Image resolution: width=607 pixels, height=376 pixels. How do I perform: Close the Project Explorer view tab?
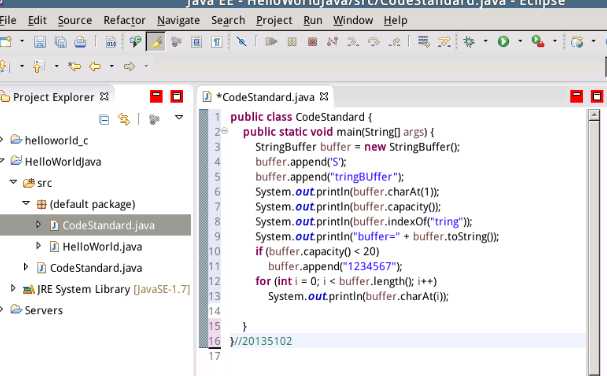pos(104,96)
